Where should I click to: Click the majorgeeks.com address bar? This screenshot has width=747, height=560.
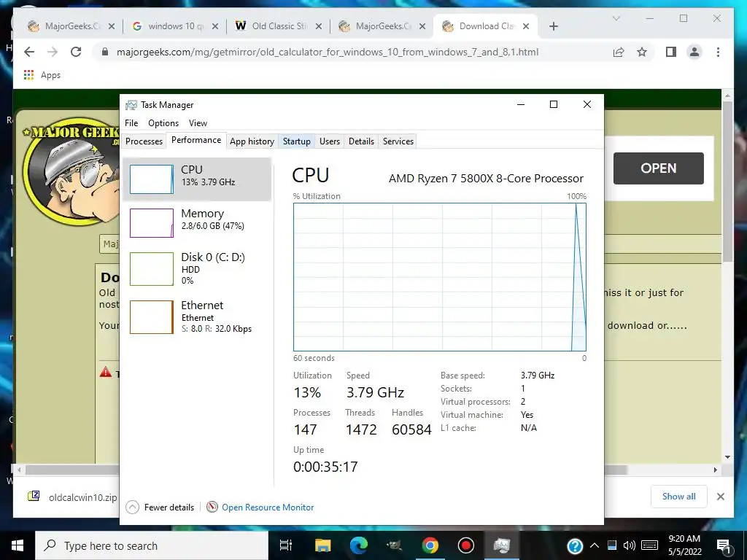pyautogui.click(x=328, y=52)
